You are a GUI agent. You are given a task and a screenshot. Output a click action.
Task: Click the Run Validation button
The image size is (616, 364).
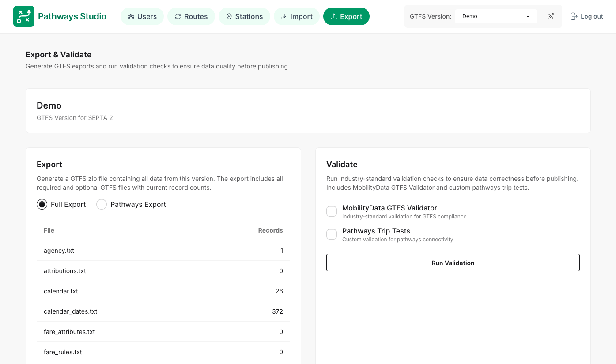coord(453,263)
